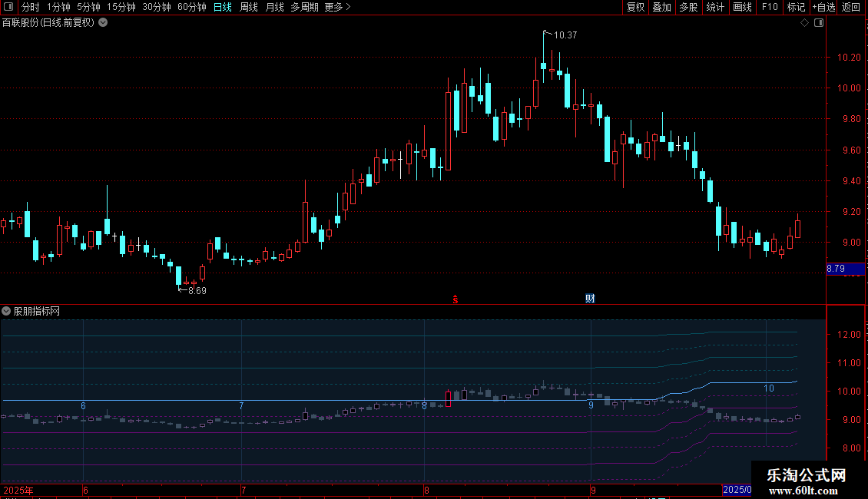
Task: Click the panel layout icon at top-left
Action: tap(8, 7)
